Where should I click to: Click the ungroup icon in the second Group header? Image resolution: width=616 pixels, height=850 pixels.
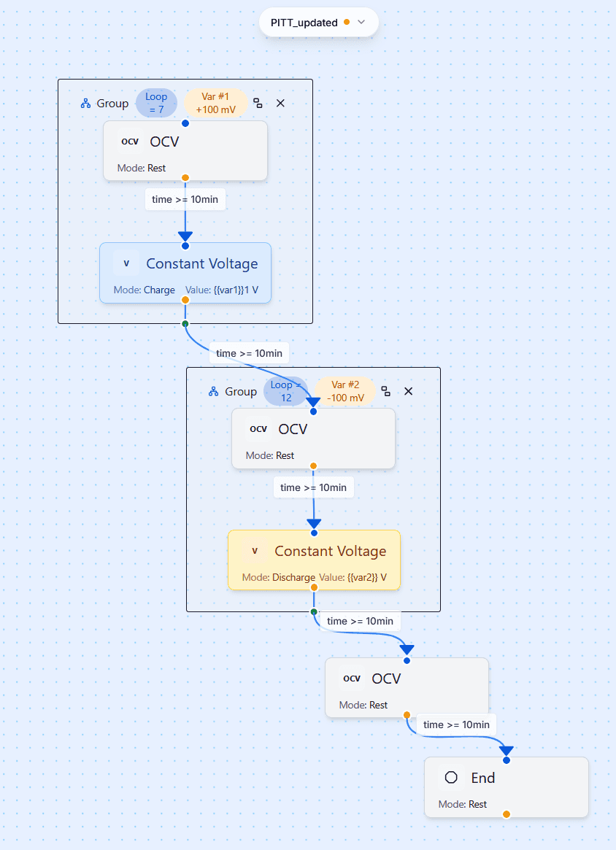point(385,391)
